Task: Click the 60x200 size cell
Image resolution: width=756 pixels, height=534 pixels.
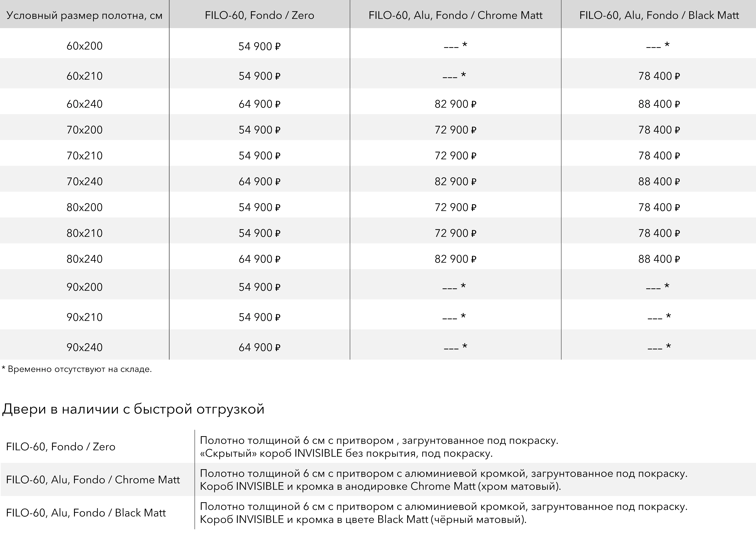Action: (85, 46)
